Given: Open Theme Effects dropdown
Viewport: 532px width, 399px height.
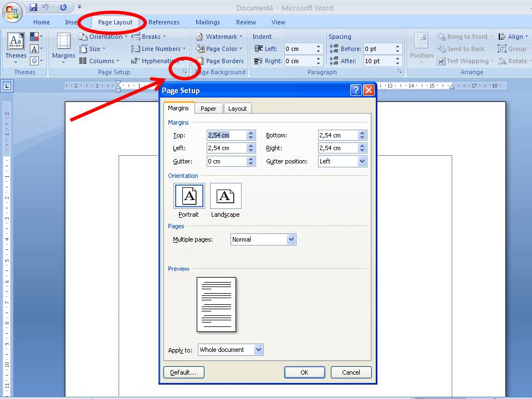Looking at the screenshot, I should [x=37, y=61].
